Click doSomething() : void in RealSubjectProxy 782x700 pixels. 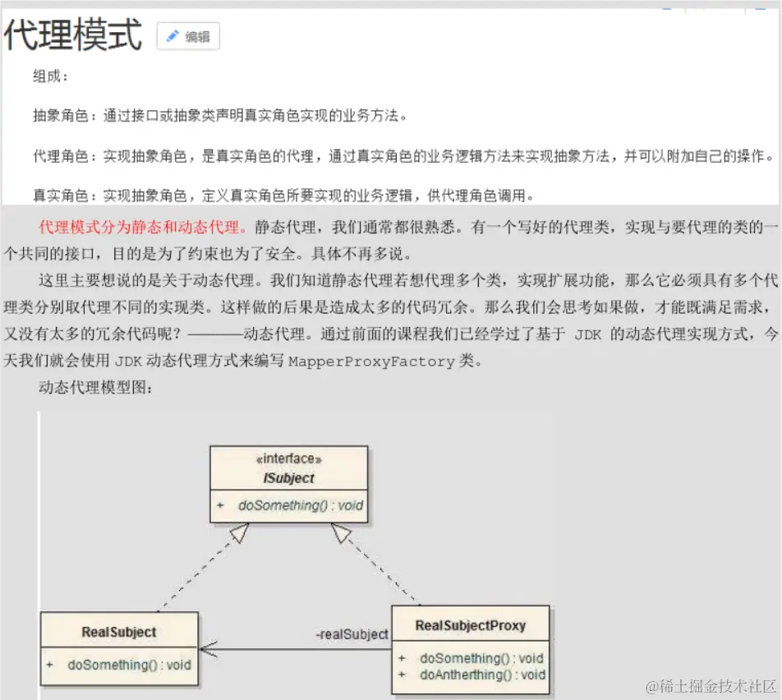click(481, 658)
